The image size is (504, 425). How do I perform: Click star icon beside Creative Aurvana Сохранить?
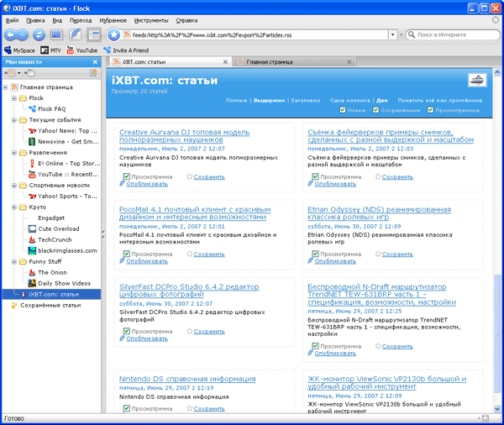(190, 176)
